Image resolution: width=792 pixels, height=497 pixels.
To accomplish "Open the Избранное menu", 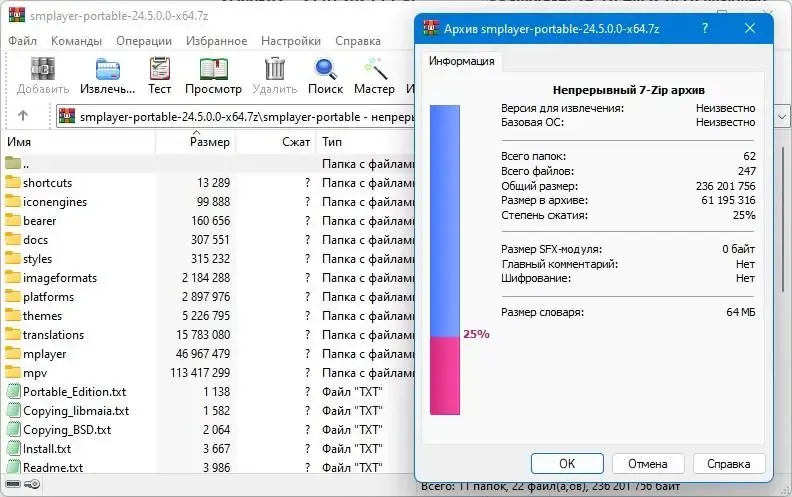I will [x=216, y=41].
